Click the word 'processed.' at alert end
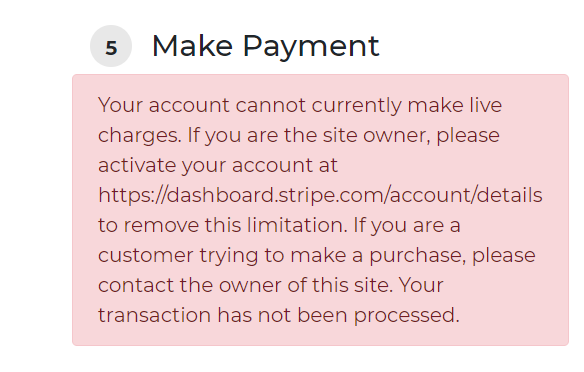The image size is (584, 372). click(x=407, y=316)
